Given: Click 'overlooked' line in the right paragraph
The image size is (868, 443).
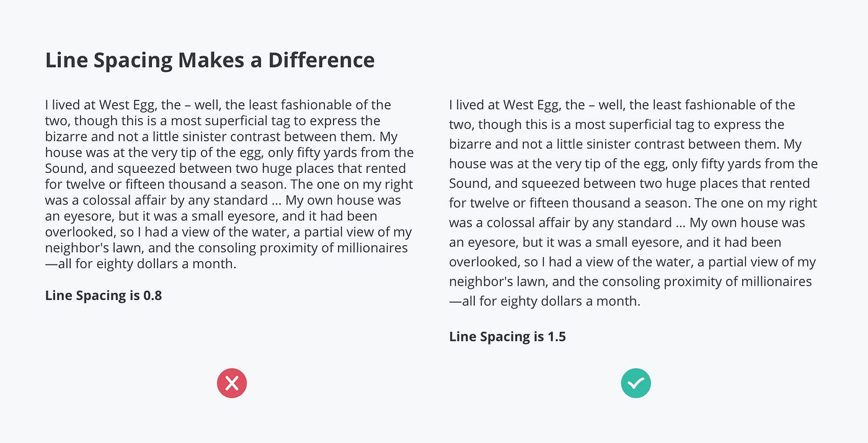Looking at the screenshot, I should click(x=633, y=262).
